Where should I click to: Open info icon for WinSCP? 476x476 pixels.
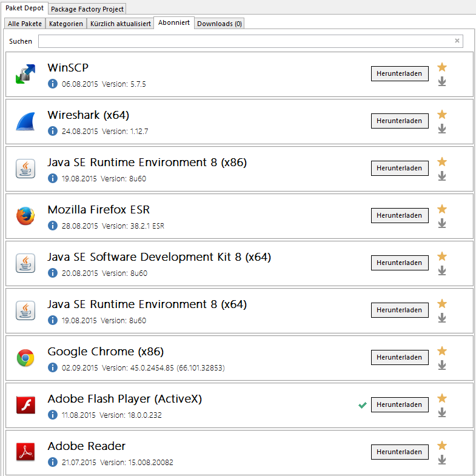53,84
